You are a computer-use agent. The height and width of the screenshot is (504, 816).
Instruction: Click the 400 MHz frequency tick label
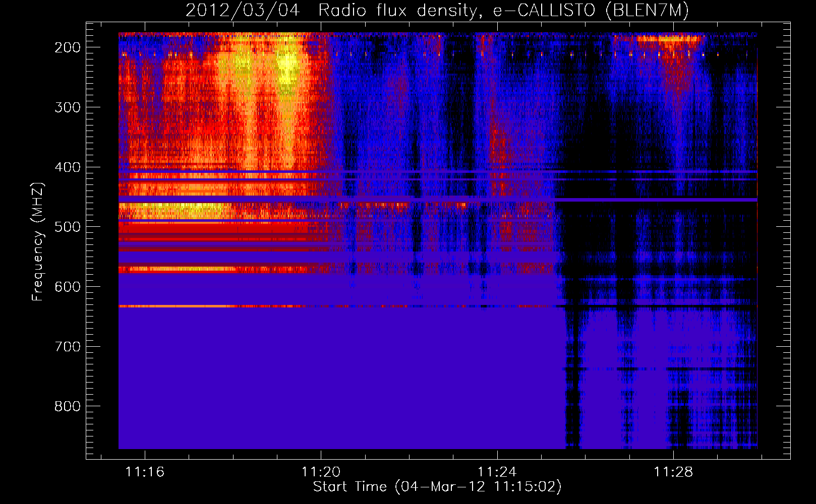click(x=68, y=167)
